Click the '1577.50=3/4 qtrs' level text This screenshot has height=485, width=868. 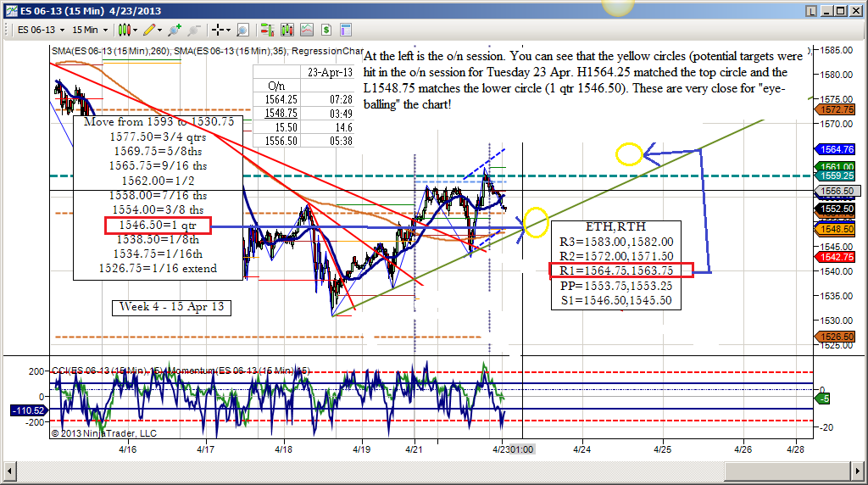point(158,137)
